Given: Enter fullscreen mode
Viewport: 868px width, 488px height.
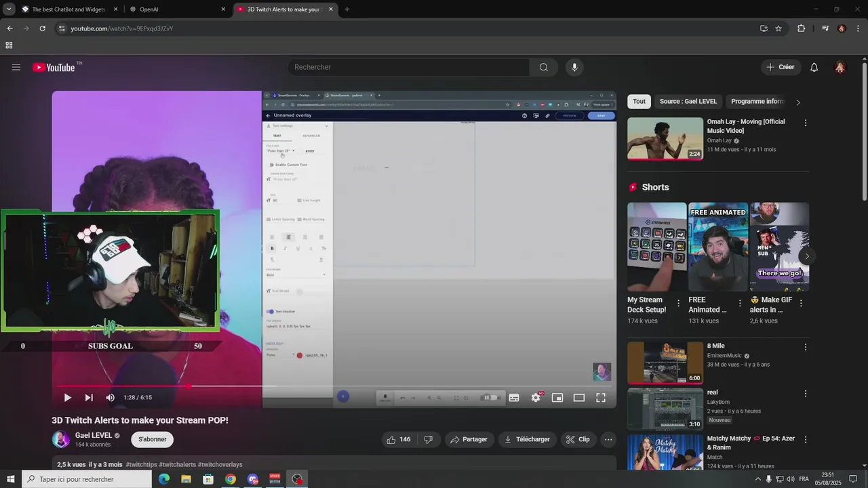Looking at the screenshot, I should (x=601, y=398).
